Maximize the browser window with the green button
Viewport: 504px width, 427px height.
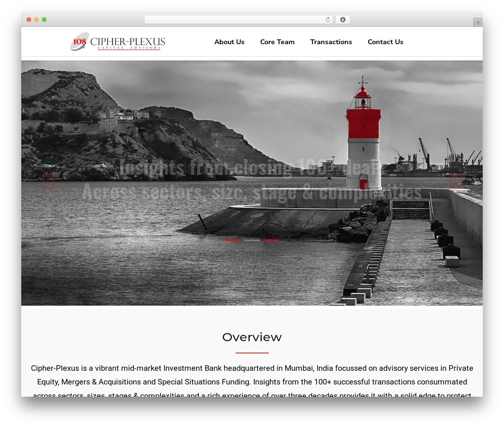click(x=44, y=20)
